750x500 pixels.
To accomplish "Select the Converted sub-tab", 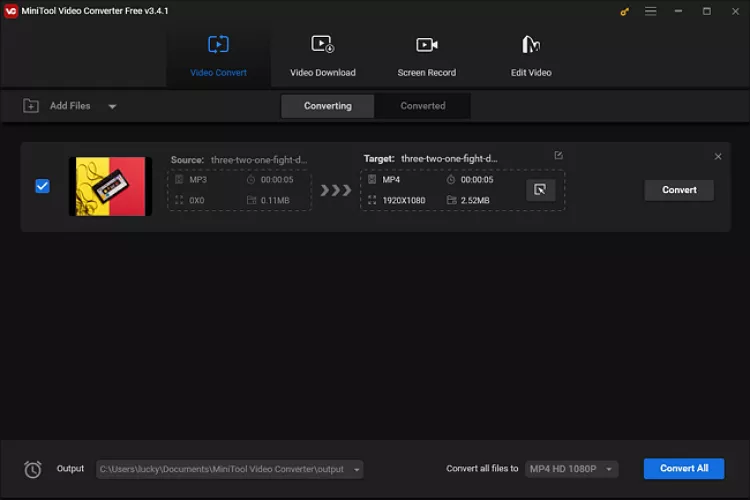I will (x=423, y=106).
